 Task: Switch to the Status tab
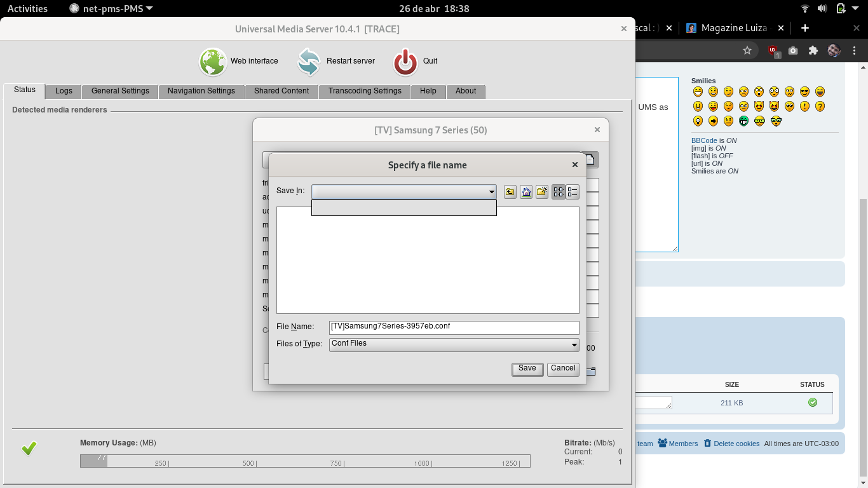25,90
